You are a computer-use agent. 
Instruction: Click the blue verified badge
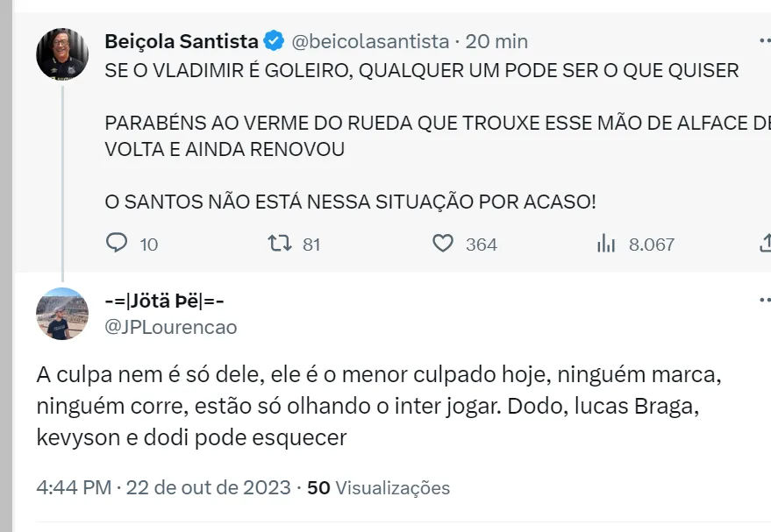coord(274,41)
